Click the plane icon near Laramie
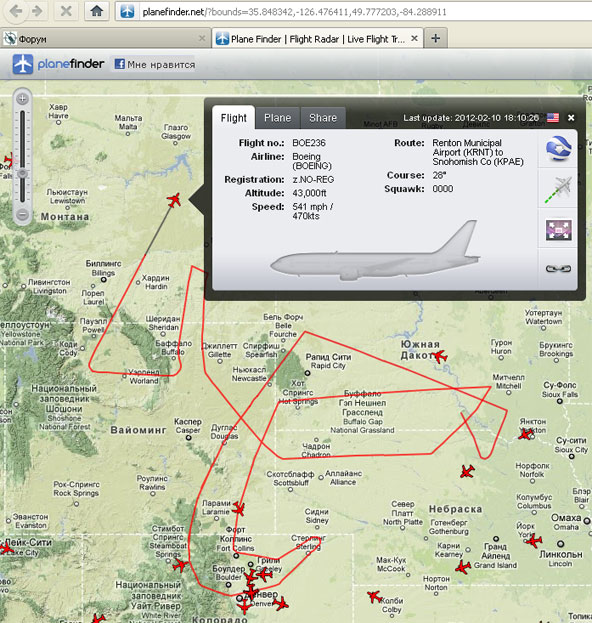The width and height of the screenshot is (592, 623). [x=239, y=508]
